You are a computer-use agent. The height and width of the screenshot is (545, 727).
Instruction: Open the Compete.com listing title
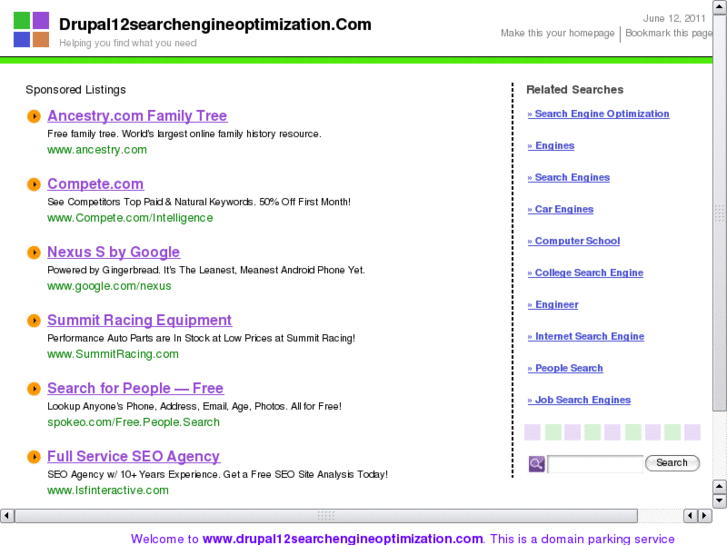click(96, 184)
